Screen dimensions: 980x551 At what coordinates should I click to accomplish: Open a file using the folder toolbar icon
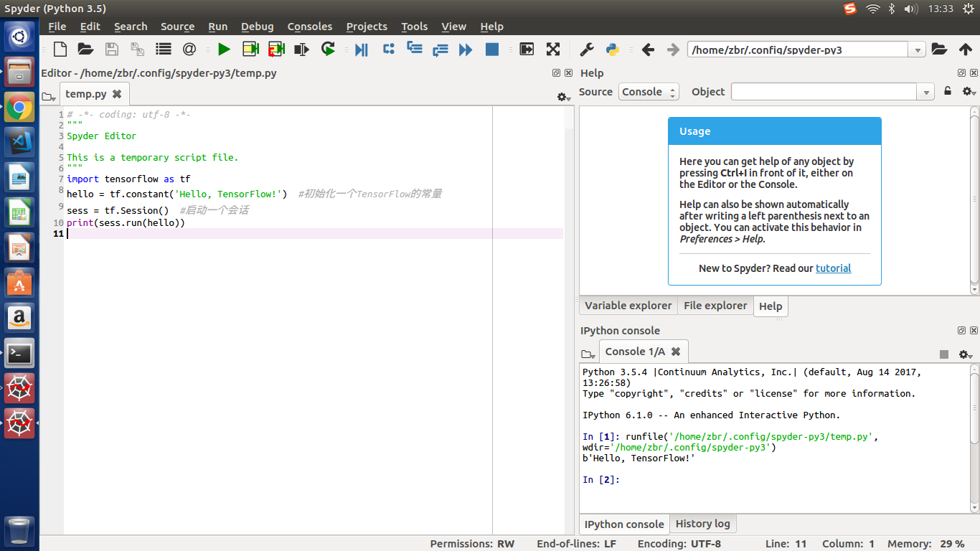(x=85, y=49)
